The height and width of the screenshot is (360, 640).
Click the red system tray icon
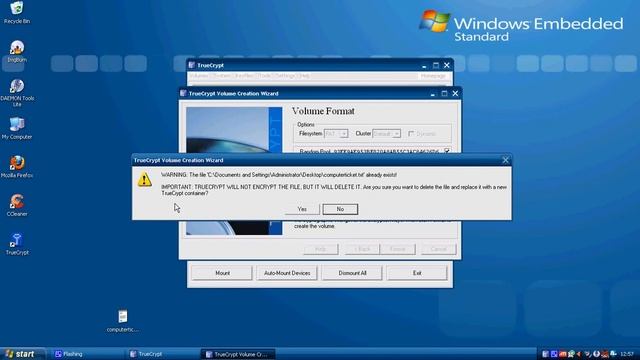(562, 354)
